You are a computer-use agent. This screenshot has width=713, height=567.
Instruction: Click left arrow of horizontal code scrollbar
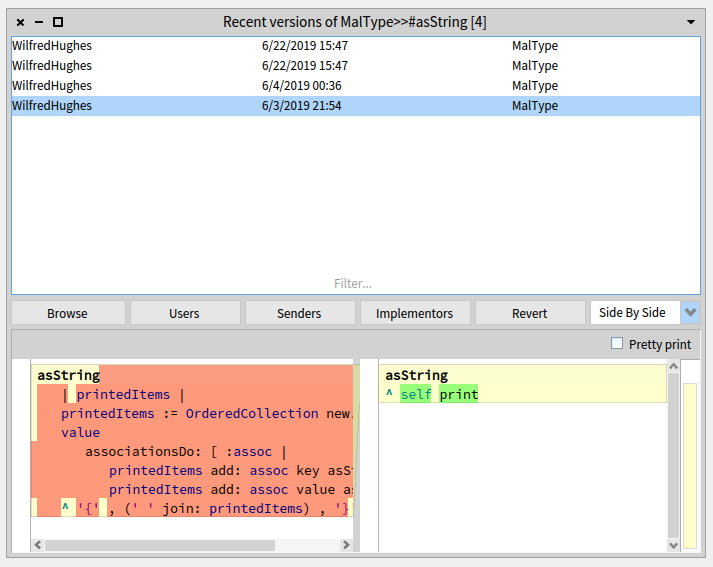(x=38, y=545)
